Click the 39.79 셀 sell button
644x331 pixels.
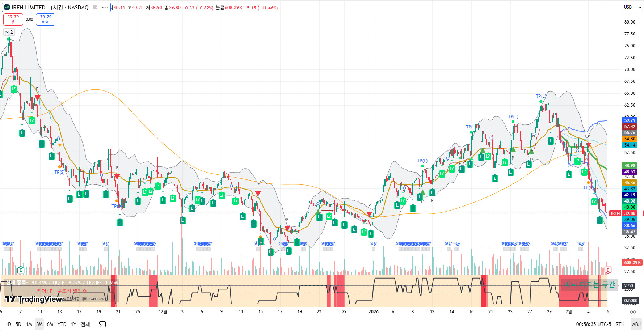pos(13,20)
